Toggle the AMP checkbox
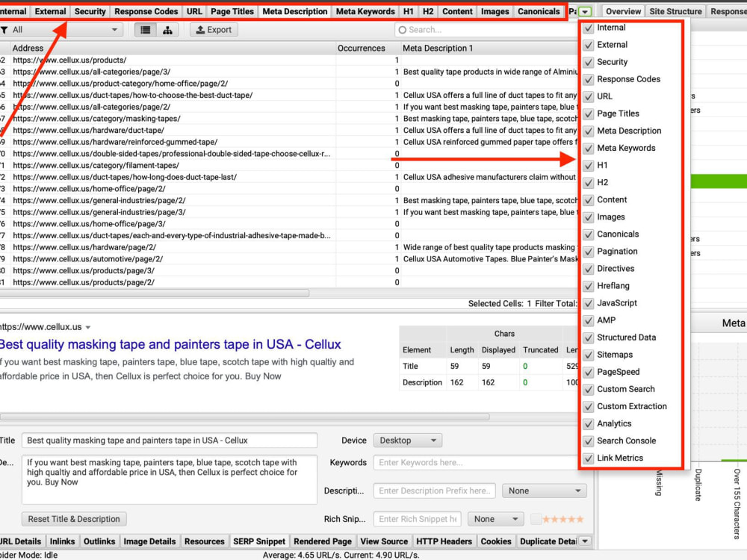The width and height of the screenshot is (747, 560). (589, 320)
